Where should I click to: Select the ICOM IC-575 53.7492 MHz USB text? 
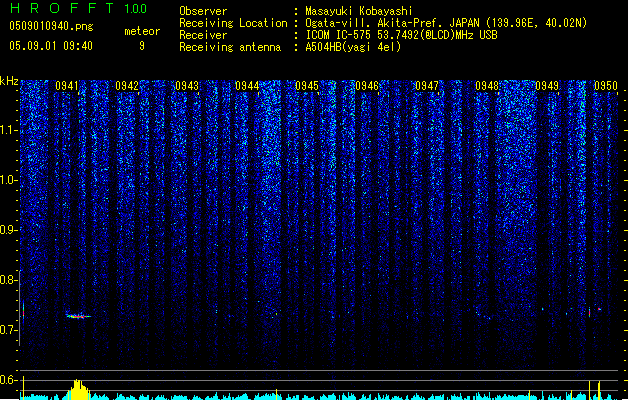pyautogui.click(x=401, y=35)
